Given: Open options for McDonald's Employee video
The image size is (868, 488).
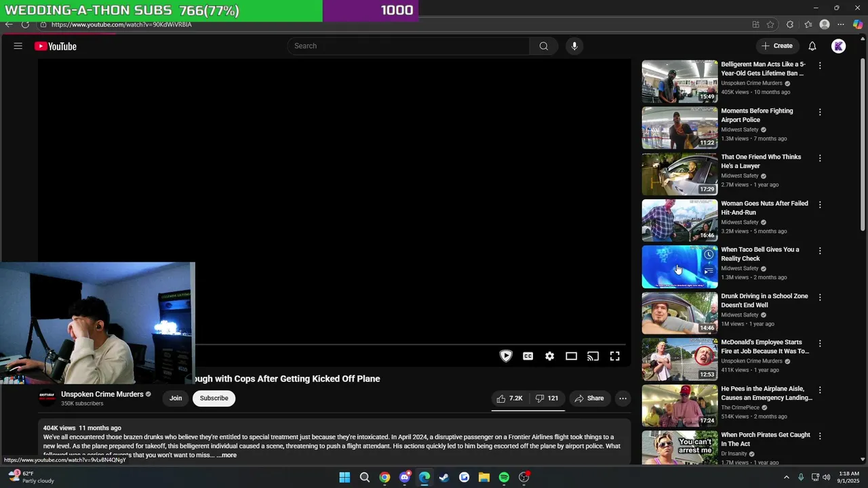Looking at the screenshot, I should [x=820, y=344].
